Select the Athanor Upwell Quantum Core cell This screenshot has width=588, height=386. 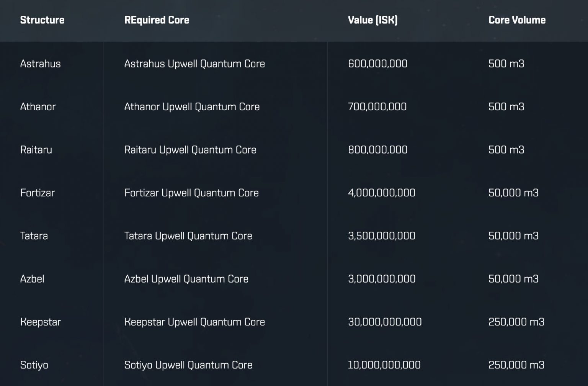[x=192, y=106]
